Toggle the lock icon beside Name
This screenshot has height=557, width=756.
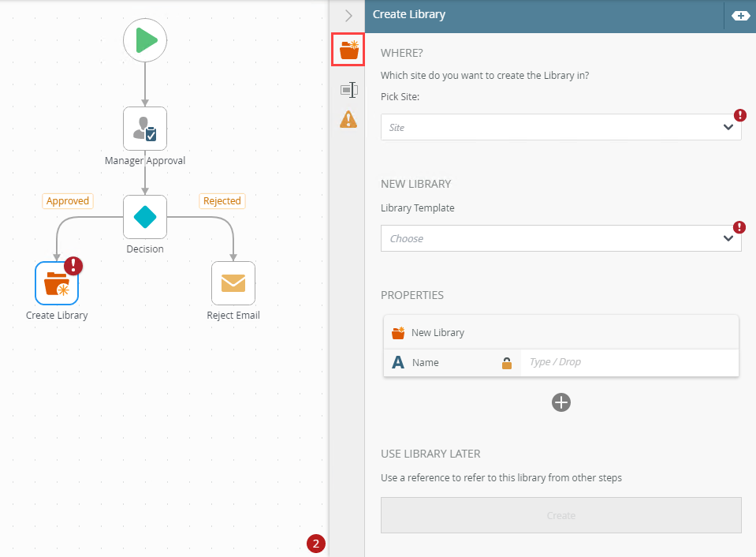click(507, 363)
